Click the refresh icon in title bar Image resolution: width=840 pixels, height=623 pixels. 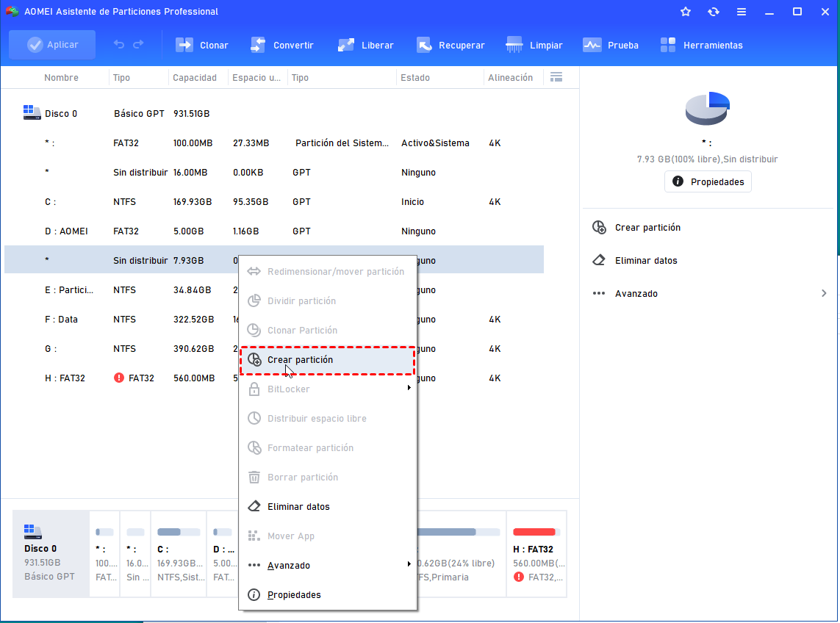[714, 12]
